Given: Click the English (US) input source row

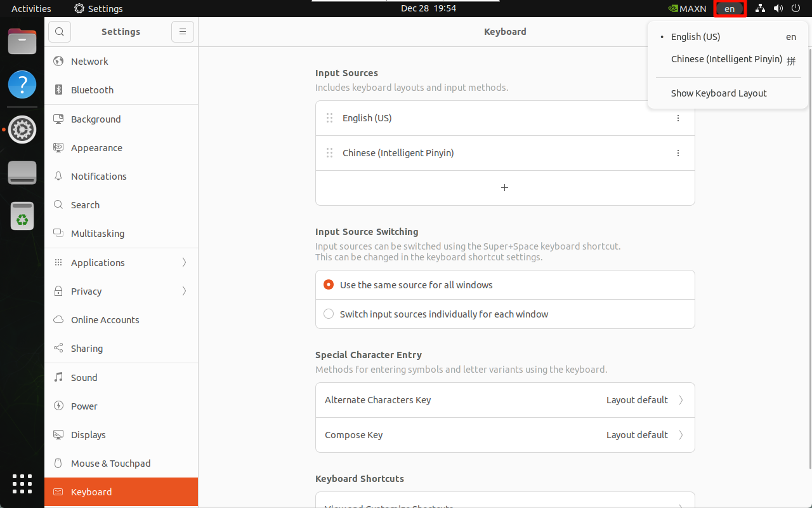Looking at the screenshot, I should pyautogui.click(x=505, y=118).
